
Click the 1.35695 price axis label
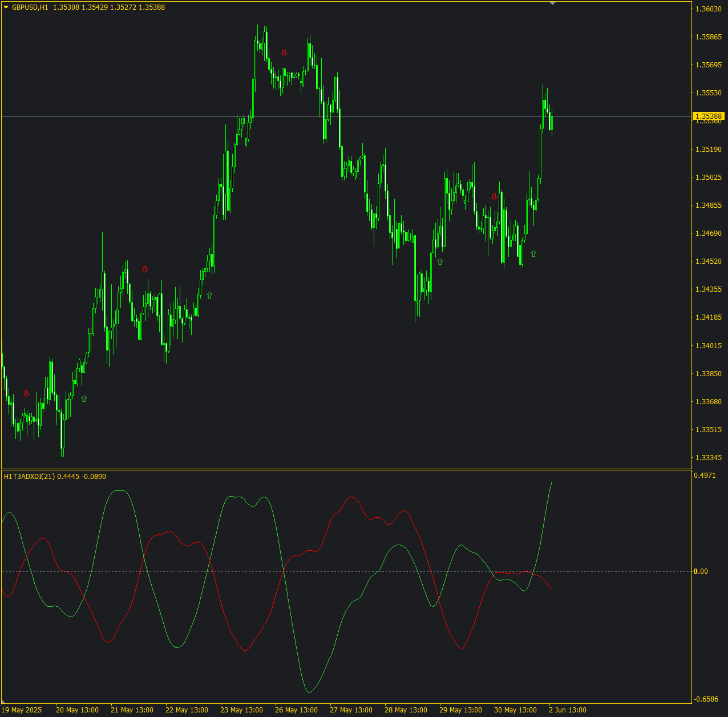coord(708,65)
